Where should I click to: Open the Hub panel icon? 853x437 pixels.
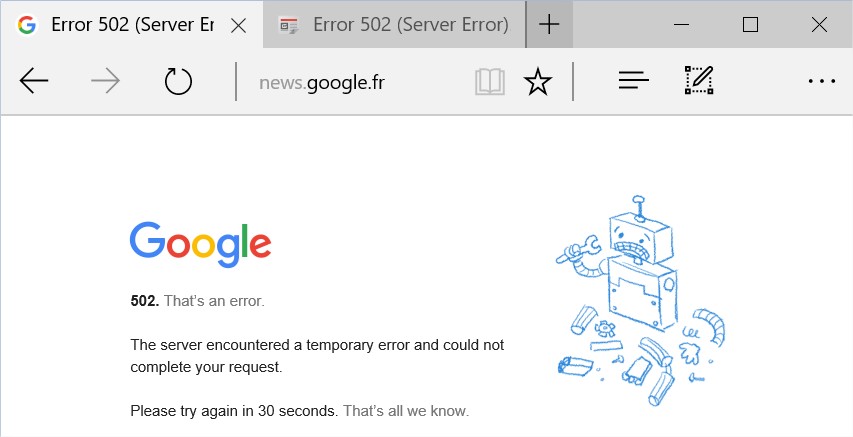[x=634, y=82]
